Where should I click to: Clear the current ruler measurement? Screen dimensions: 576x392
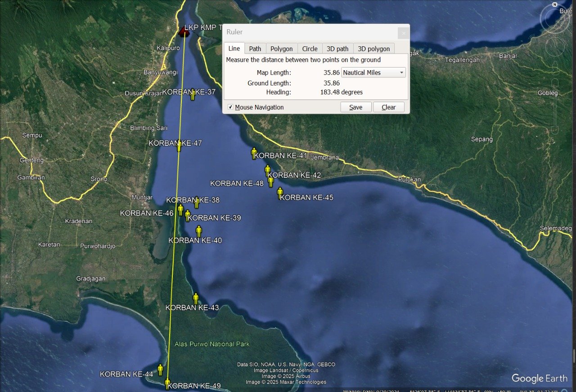click(x=388, y=107)
